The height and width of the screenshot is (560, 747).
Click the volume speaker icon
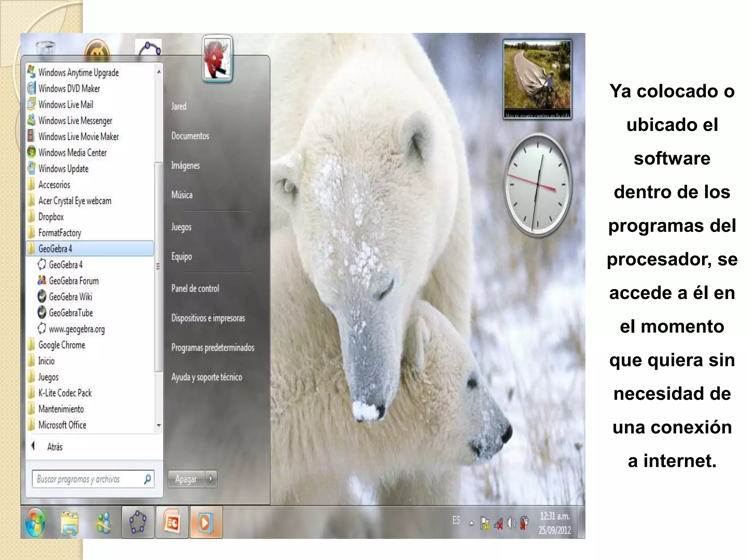[511, 524]
